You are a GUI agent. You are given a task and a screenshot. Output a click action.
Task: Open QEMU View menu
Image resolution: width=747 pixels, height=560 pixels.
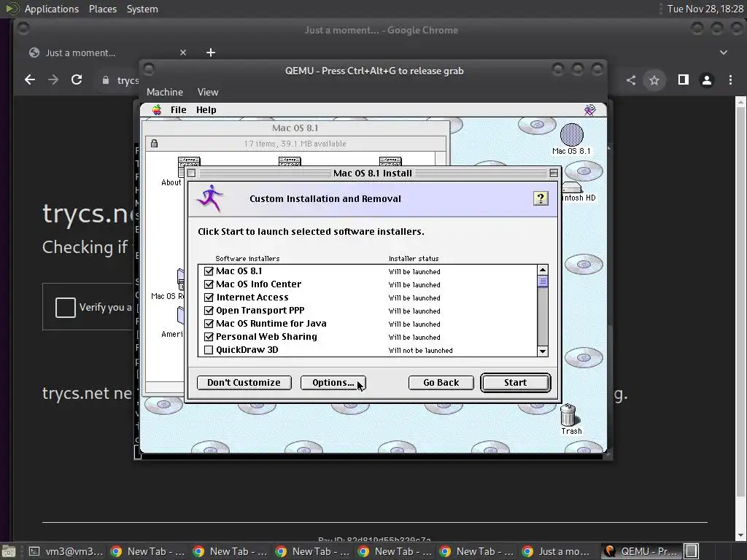[x=208, y=92]
